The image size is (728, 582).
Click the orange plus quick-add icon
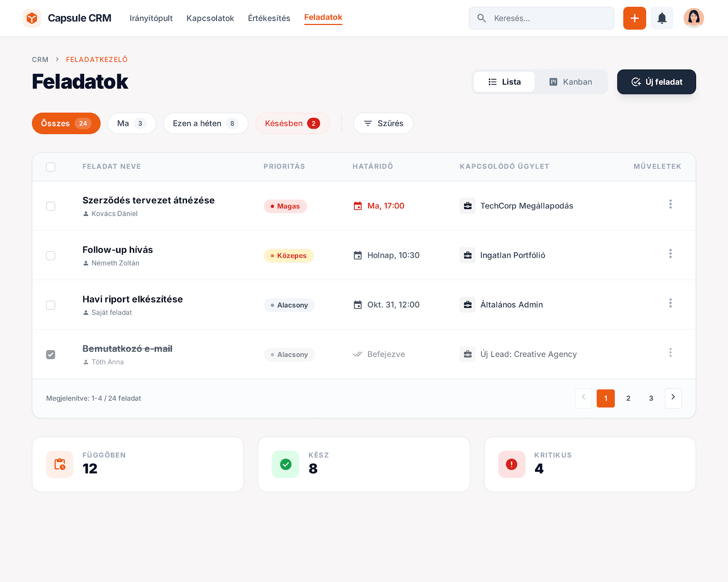tap(634, 18)
